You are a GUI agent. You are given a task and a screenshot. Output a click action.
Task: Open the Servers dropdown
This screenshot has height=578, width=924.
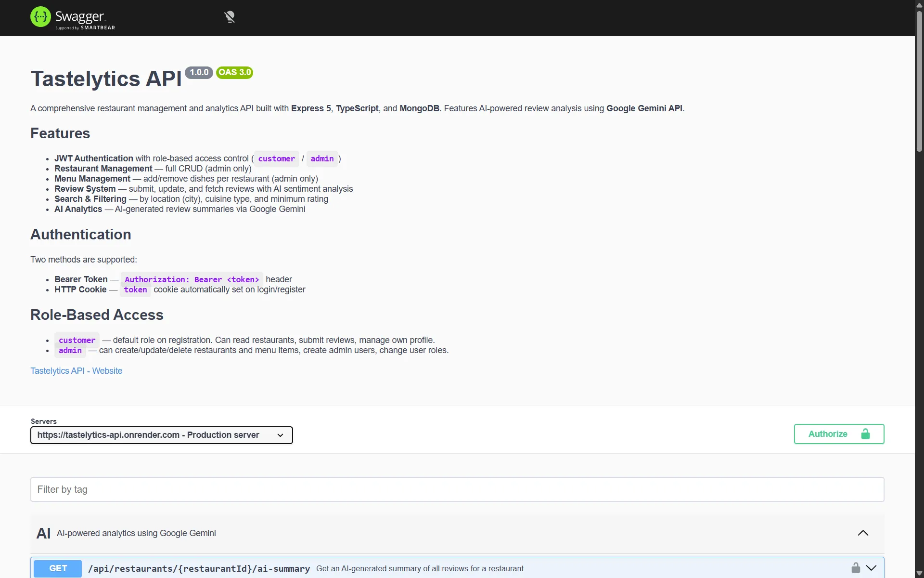162,435
